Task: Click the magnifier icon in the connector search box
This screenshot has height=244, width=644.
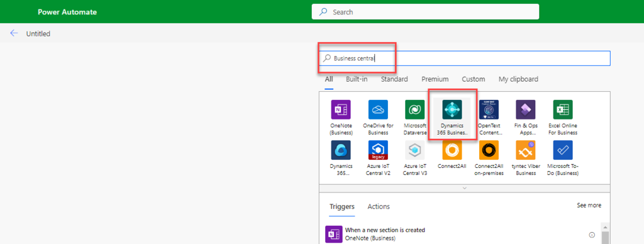Action: (x=327, y=58)
